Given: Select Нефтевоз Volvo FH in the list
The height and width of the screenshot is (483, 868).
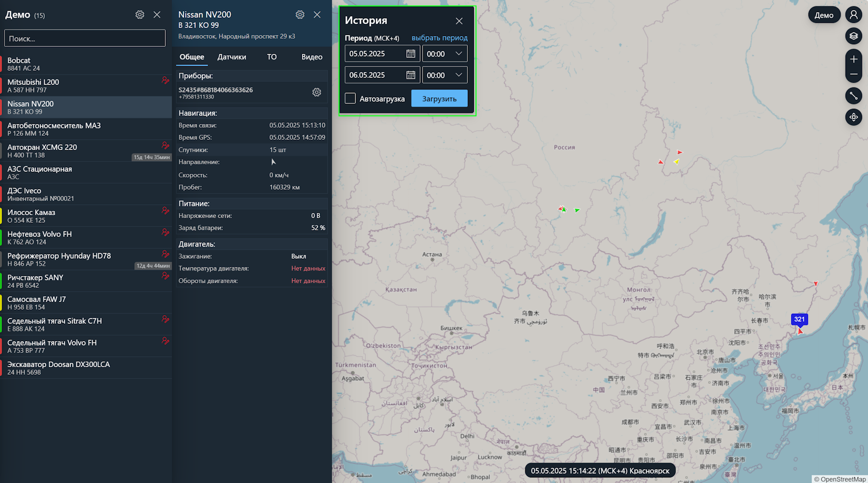Looking at the screenshot, I should 86,238.
